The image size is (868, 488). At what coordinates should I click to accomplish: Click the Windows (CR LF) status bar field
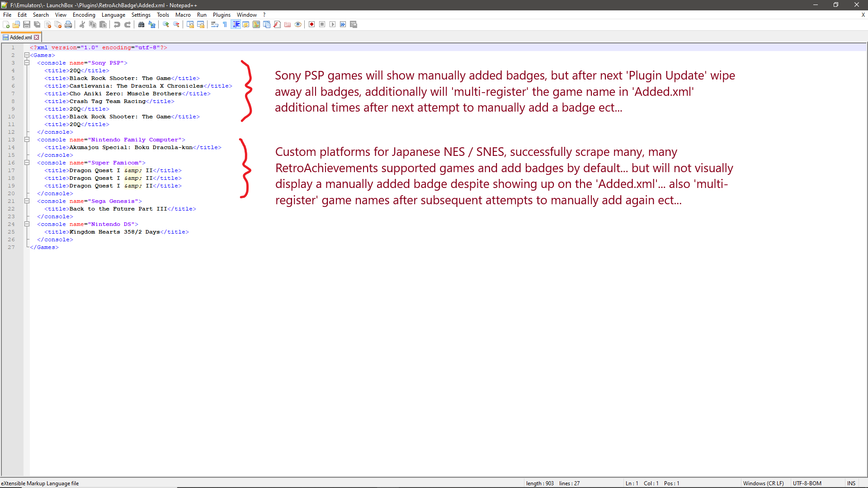[764, 483]
